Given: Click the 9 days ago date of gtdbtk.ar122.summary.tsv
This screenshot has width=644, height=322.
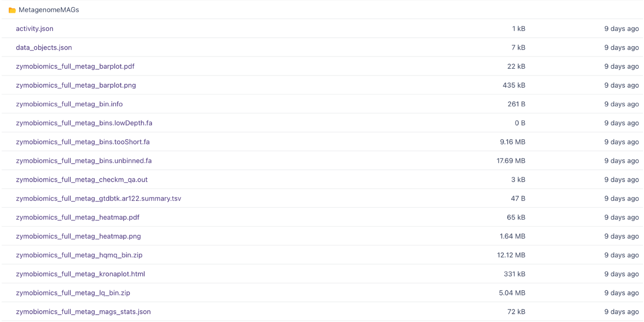Looking at the screenshot, I should (621, 198).
